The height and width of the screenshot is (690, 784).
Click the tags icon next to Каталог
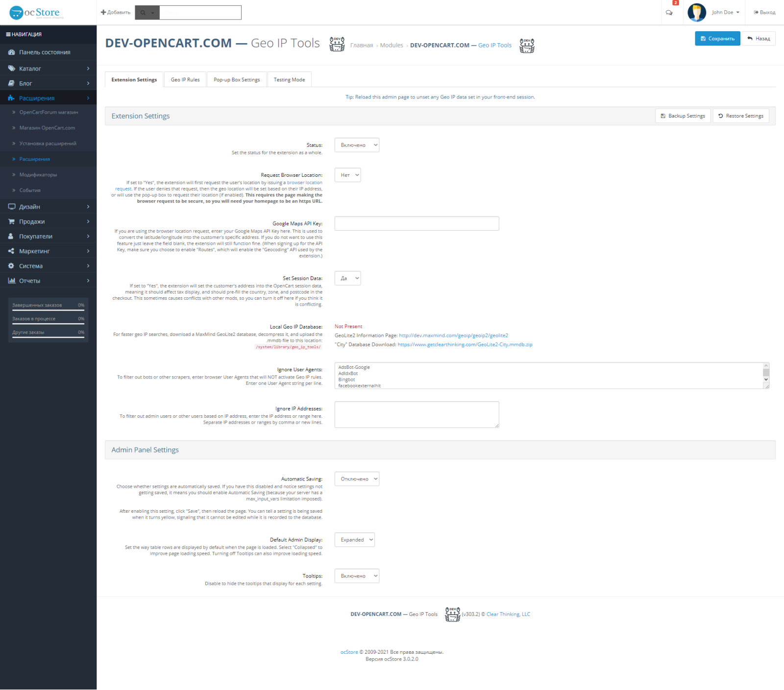pyautogui.click(x=12, y=69)
